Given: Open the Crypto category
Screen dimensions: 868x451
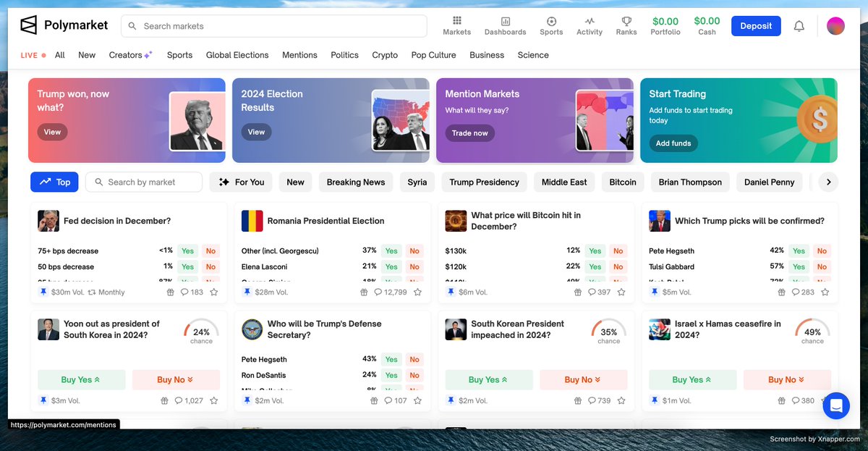Looking at the screenshot, I should [x=385, y=55].
